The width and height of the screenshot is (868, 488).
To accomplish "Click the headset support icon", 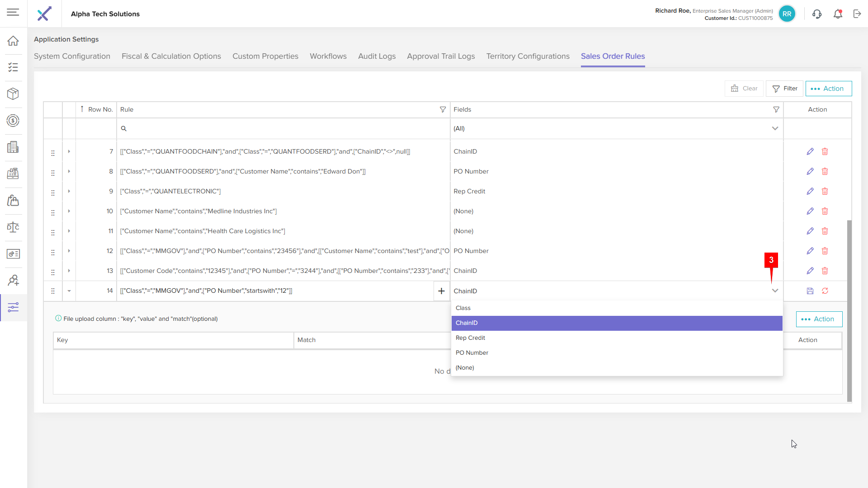I will (x=817, y=14).
